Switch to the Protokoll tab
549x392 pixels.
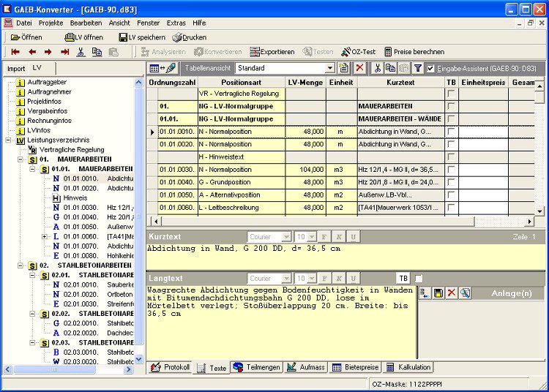[x=170, y=368]
